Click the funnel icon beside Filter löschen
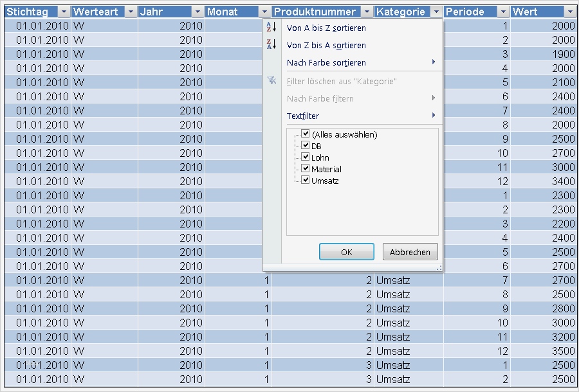 tap(272, 80)
